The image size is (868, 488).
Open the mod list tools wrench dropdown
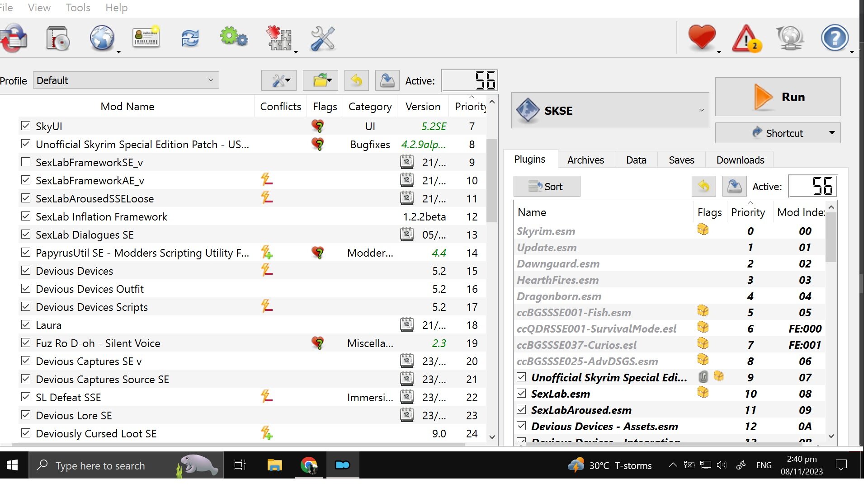coord(279,81)
